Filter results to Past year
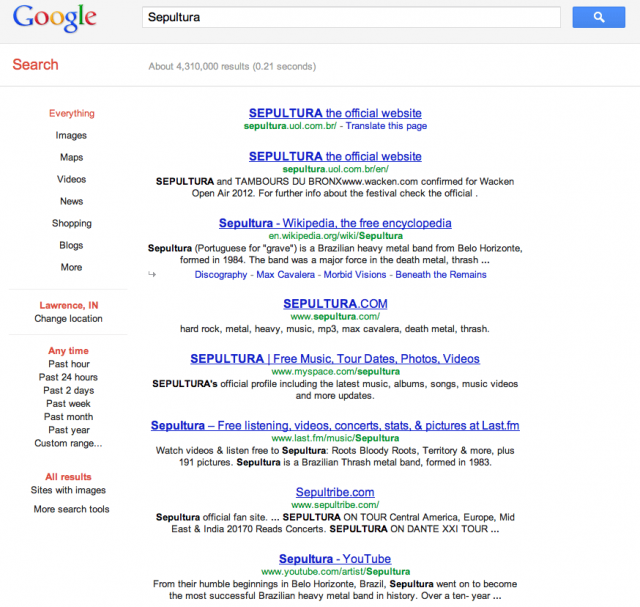640x607 pixels. (69, 430)
